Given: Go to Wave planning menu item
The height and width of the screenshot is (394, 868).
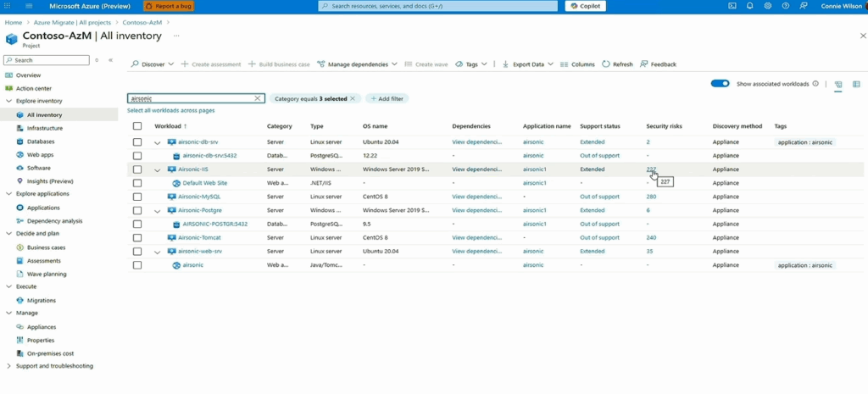Looking at the screenshot, I should [47, 274].
